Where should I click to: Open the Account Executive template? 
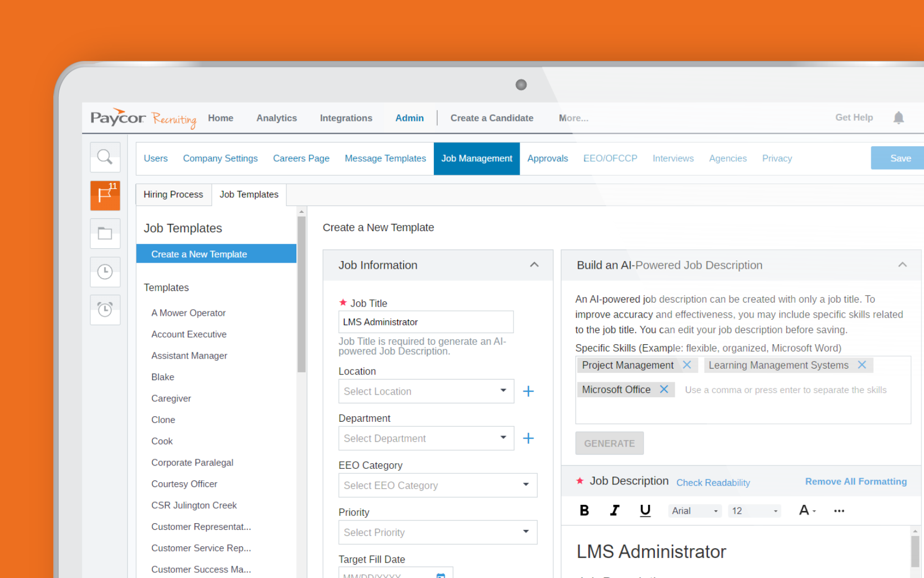click(x=189, y=334)
